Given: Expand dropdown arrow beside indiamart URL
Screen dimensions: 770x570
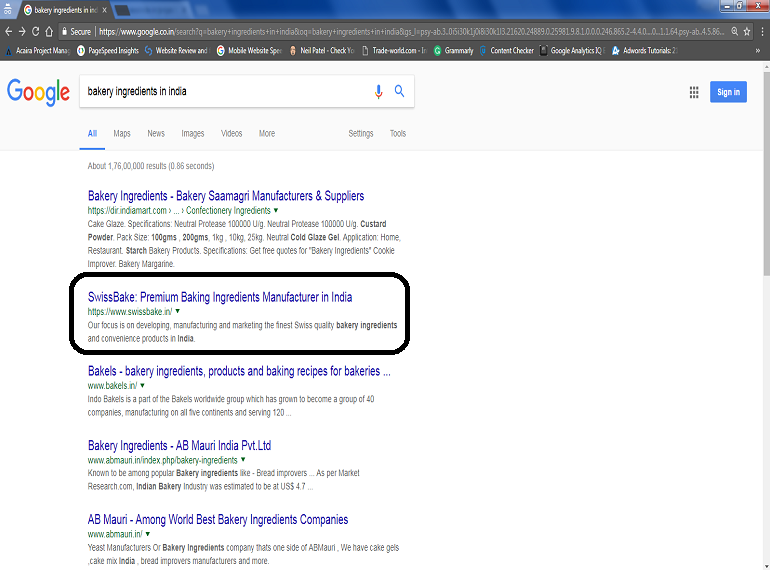Looking at the screenshot, I should 276,210.
